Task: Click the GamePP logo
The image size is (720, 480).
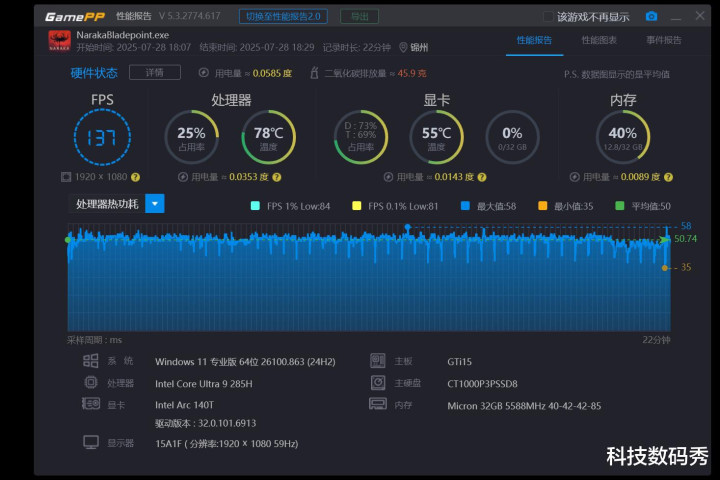Action: (x=76, y=16)
